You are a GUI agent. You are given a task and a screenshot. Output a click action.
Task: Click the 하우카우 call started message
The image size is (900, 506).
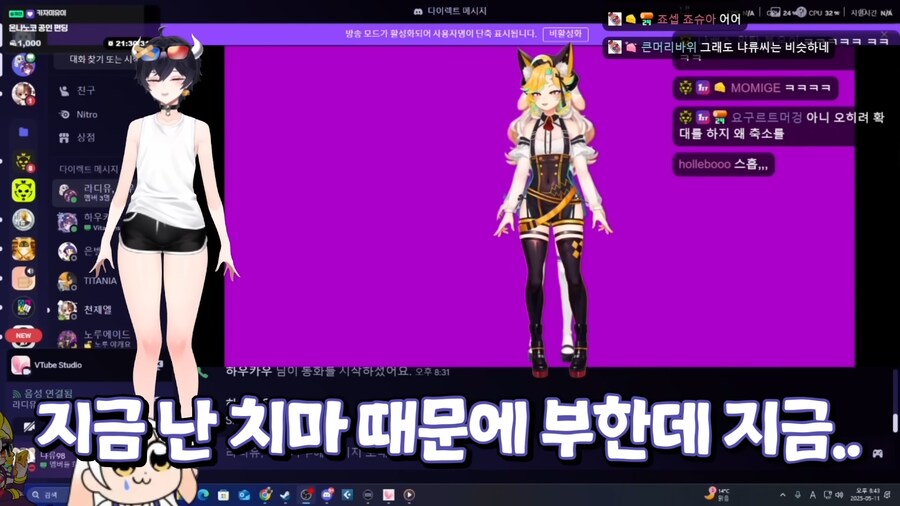(338, 372)
